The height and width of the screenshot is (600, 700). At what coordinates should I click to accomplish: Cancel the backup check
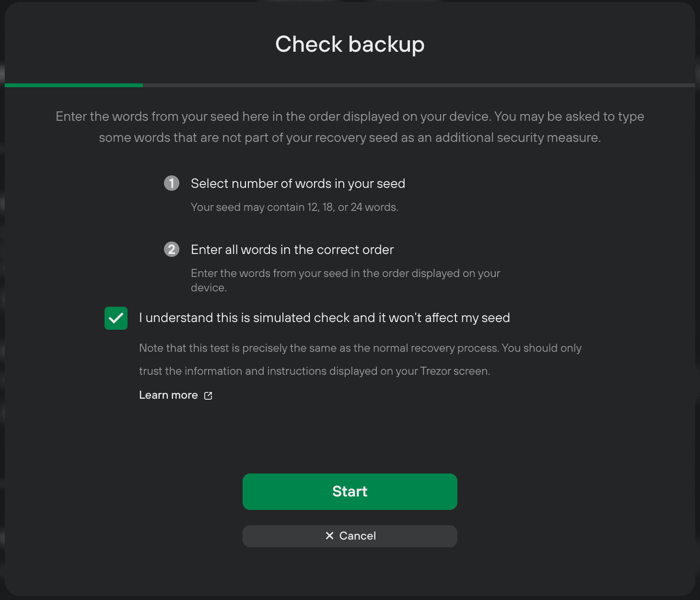click(350, 536)
